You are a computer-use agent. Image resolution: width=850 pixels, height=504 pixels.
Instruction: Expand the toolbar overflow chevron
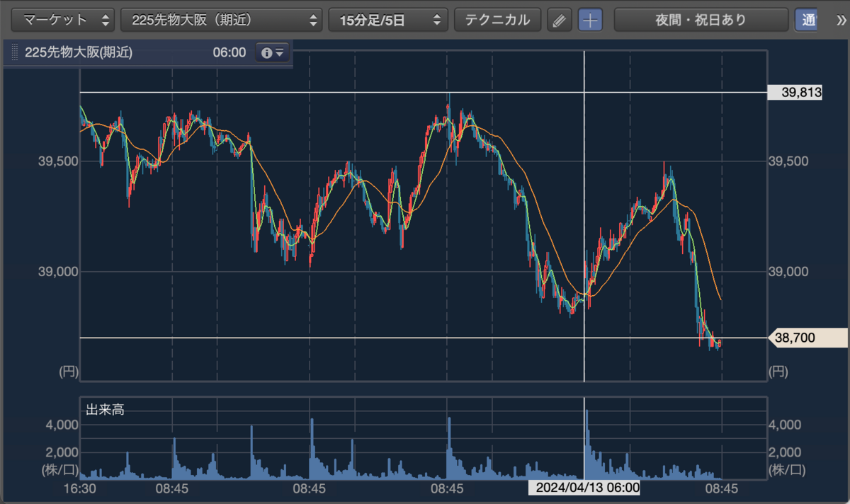[841, 20]
